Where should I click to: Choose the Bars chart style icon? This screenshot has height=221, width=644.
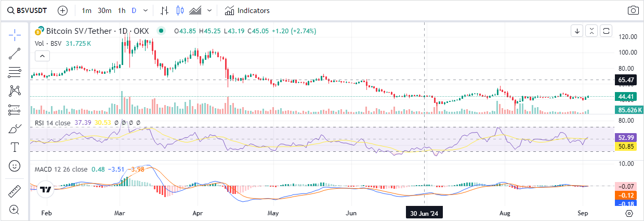click(165, 10)
